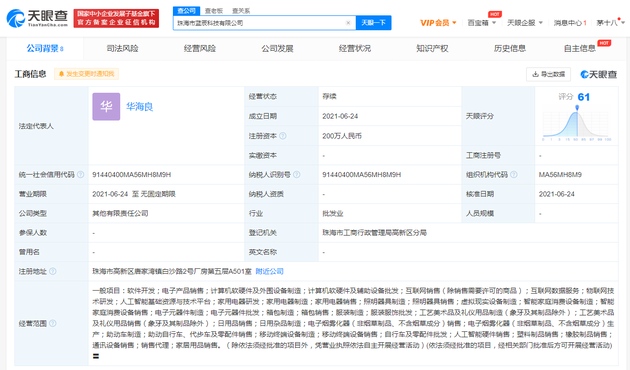Click the help icon beside 注册资本
The height and width of the screenshot is (370, 630).
(x=283, y=136)
